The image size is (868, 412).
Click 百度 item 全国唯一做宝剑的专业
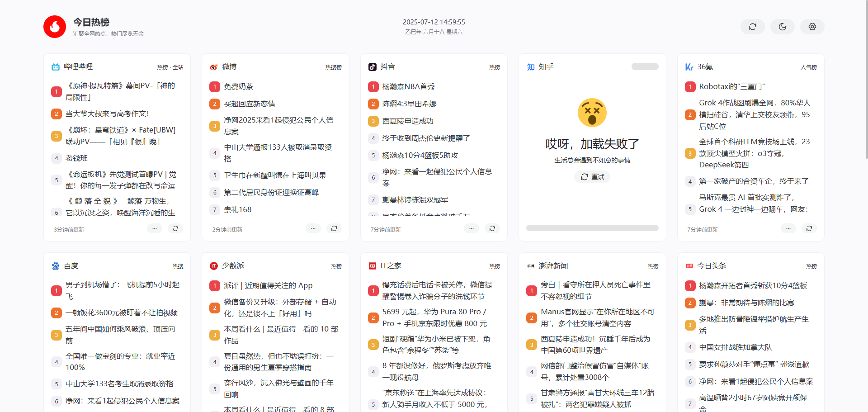[120, 362]
